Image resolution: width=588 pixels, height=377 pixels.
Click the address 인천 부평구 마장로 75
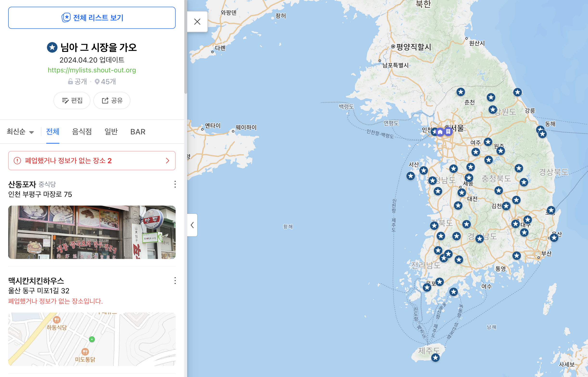(x=40, y=194)
